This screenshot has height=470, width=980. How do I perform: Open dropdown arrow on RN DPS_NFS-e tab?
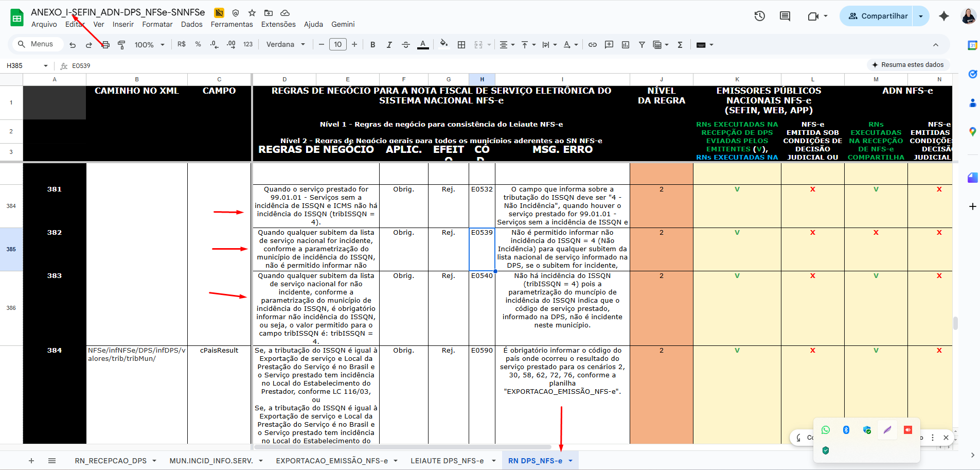click(x=571, y=461)
